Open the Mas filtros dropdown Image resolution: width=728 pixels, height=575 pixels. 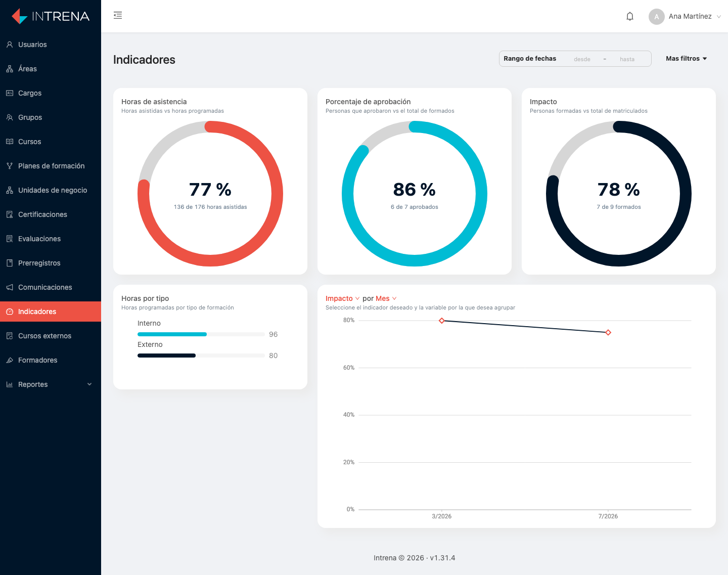point(686,59)
